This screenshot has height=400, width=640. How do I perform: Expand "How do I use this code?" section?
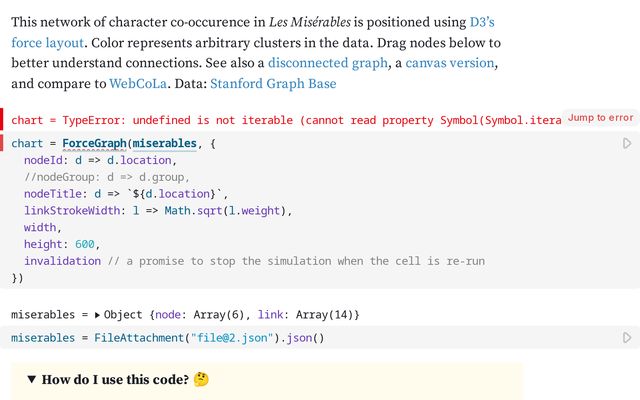32,380
